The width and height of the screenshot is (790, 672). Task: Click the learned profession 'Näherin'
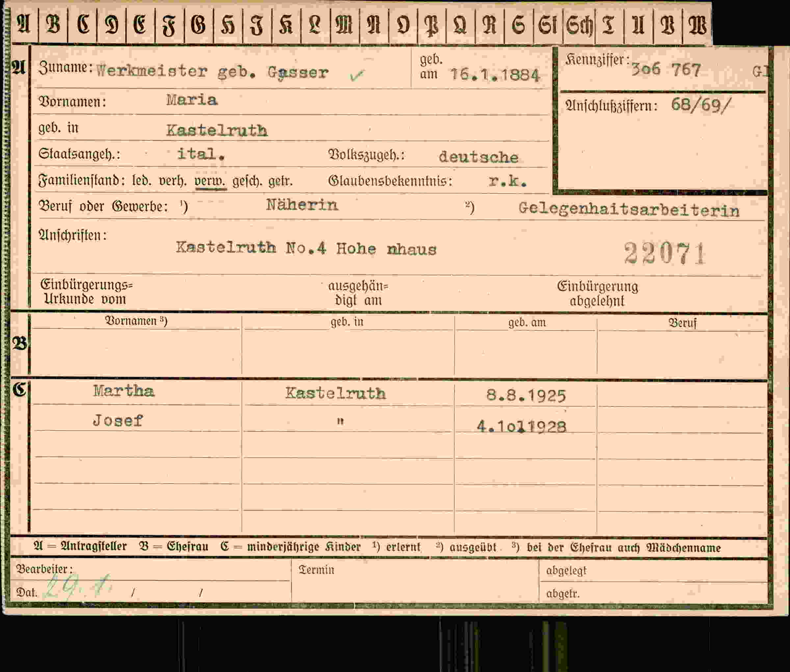pos(302,205)
